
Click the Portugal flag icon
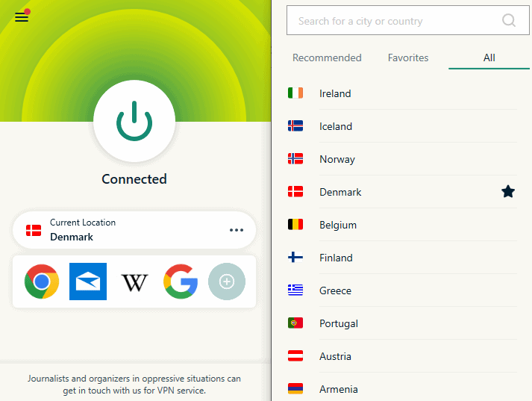tap(295, 323)
